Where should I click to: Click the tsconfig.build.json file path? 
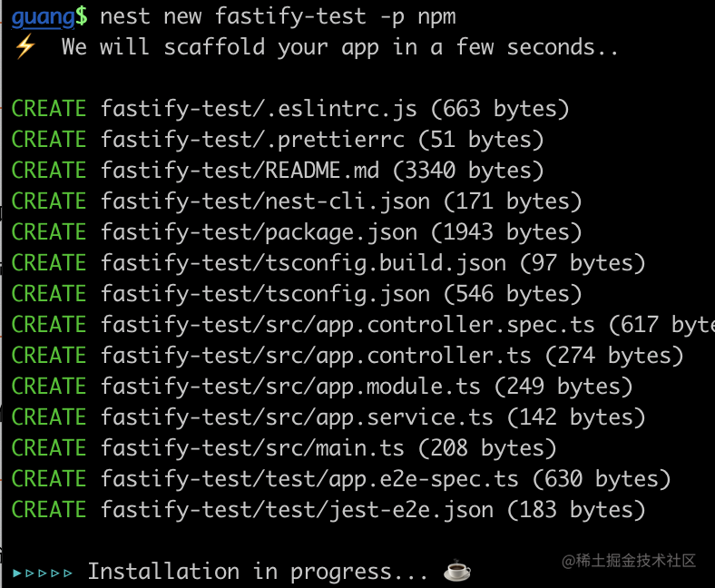303,263
